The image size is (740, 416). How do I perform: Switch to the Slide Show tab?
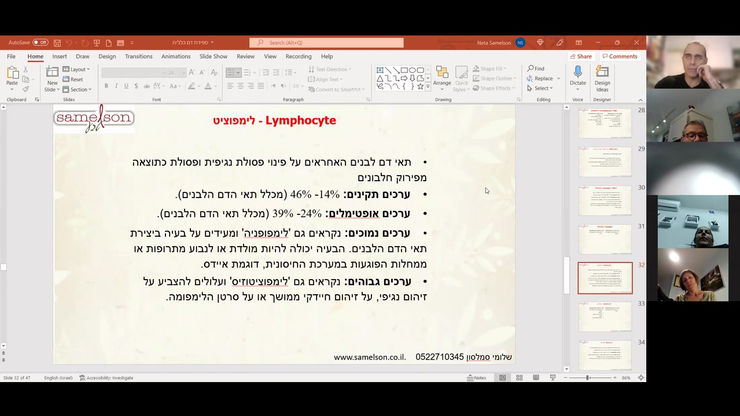point(213,56)
